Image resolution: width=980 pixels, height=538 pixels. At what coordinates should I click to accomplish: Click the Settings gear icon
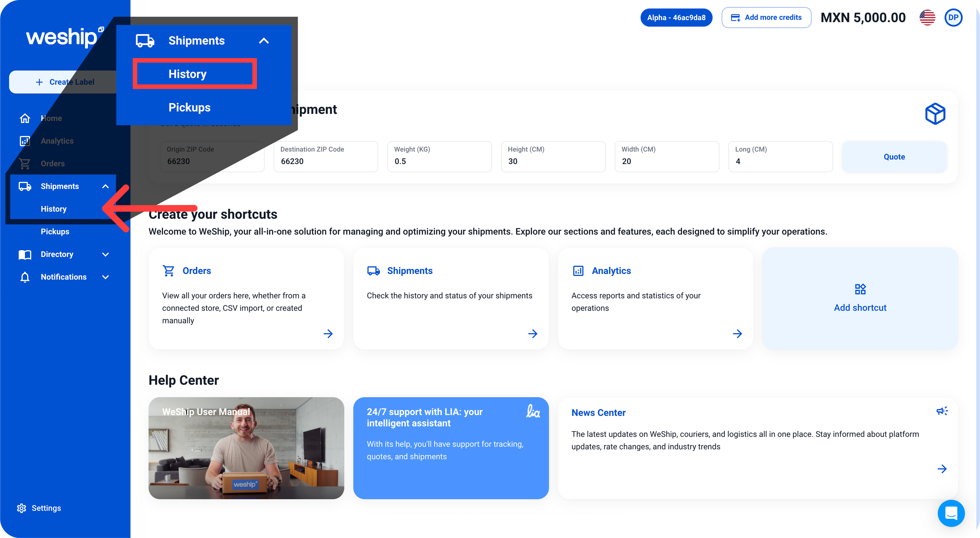click(x=22, y=508)
